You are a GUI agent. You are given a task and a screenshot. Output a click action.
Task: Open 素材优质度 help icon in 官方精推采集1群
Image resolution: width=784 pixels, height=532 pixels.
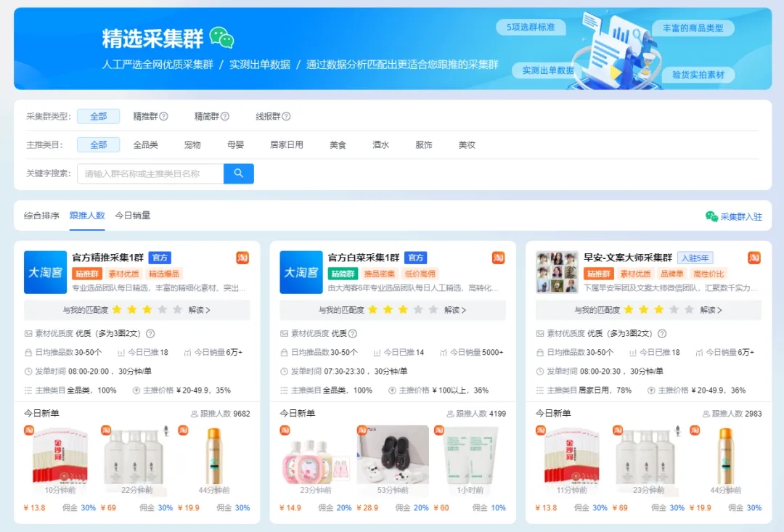point(150,334)
